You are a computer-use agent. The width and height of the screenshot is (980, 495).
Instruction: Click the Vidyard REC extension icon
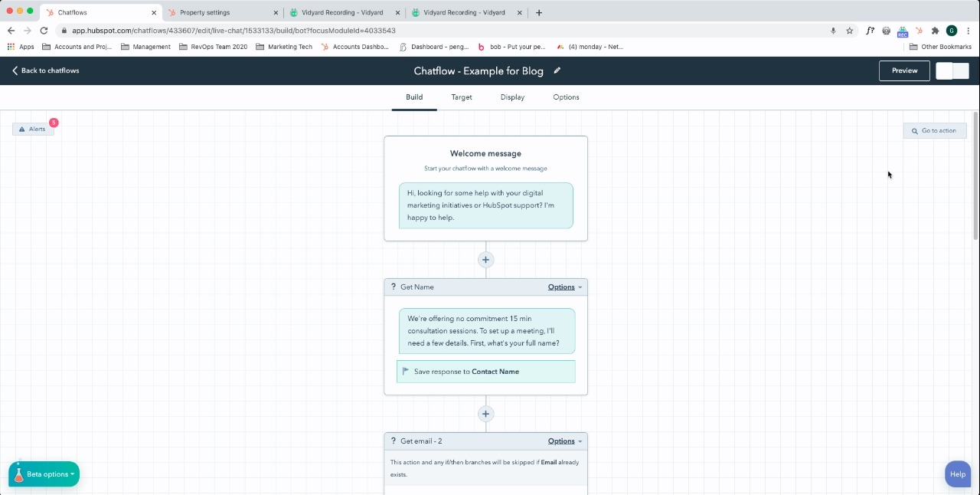click(902, 31)
